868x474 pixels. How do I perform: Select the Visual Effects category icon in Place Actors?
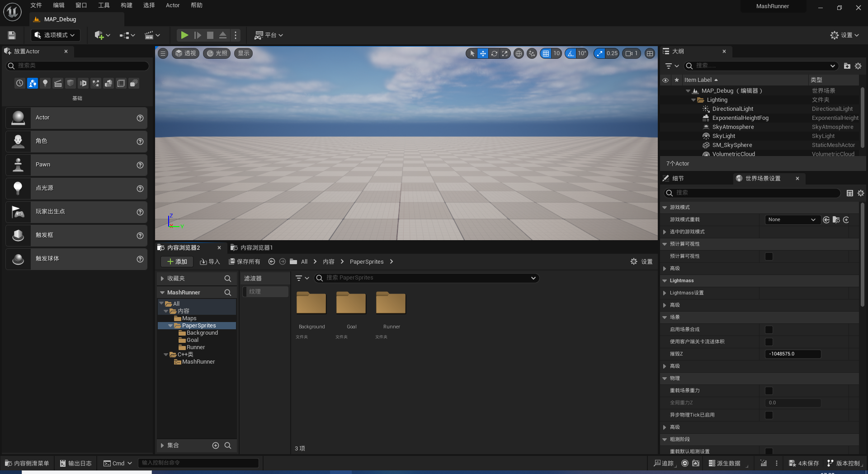tap(96, 83)
